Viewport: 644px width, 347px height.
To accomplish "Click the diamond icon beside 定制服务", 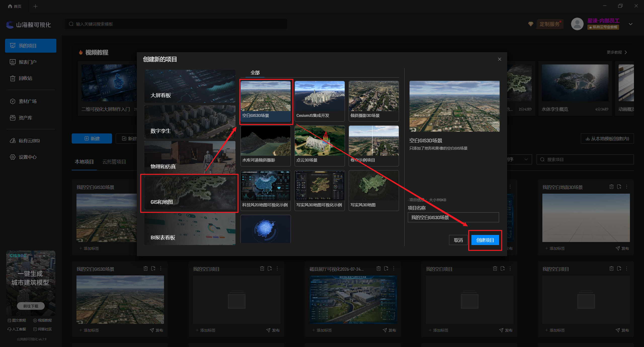I will (531, 24).
